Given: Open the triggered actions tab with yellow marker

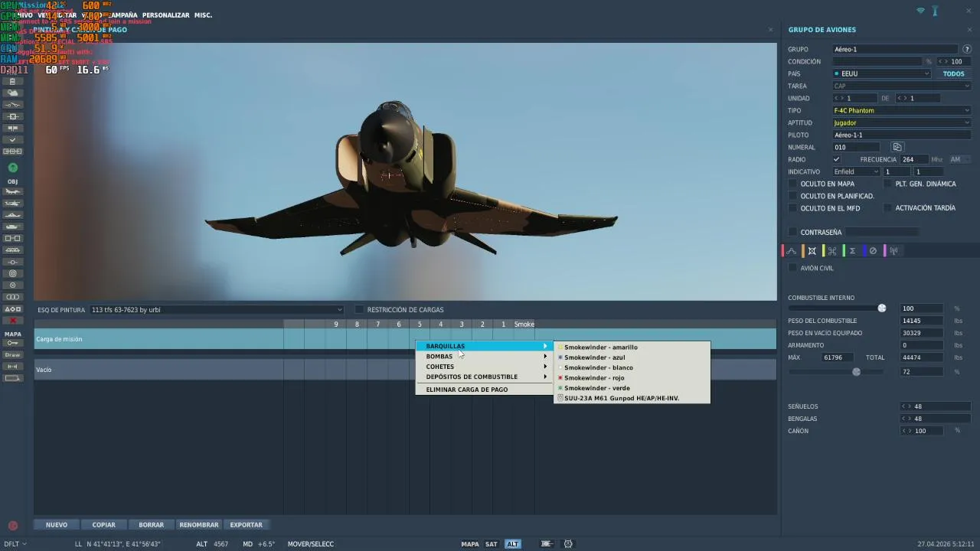Looking at the screenshot, I should tap(832, 251).
